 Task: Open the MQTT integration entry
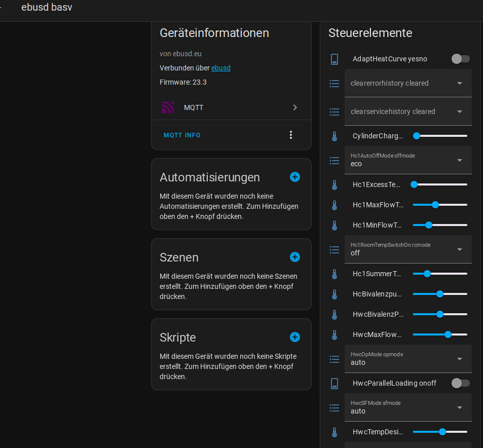point(231,107)
